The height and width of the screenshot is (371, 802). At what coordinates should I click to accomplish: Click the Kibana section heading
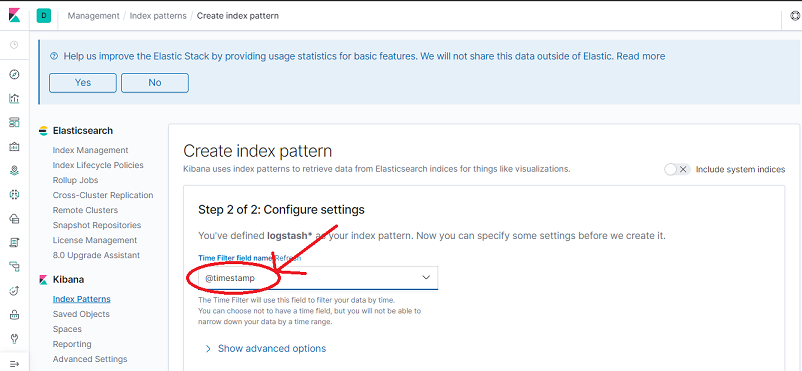(x=69, y=280)
